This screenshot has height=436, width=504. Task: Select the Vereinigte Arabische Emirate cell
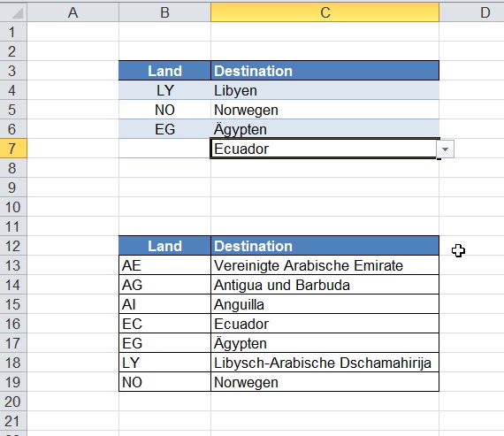325,265
